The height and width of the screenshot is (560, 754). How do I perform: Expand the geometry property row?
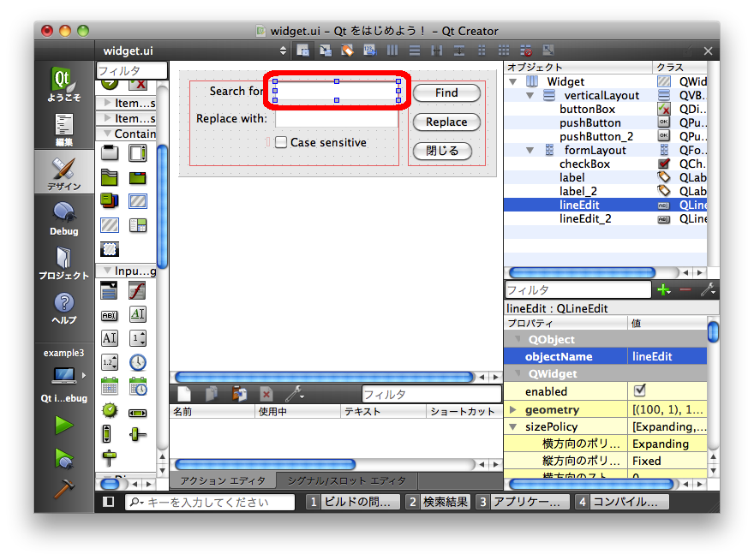coord(513,410)
